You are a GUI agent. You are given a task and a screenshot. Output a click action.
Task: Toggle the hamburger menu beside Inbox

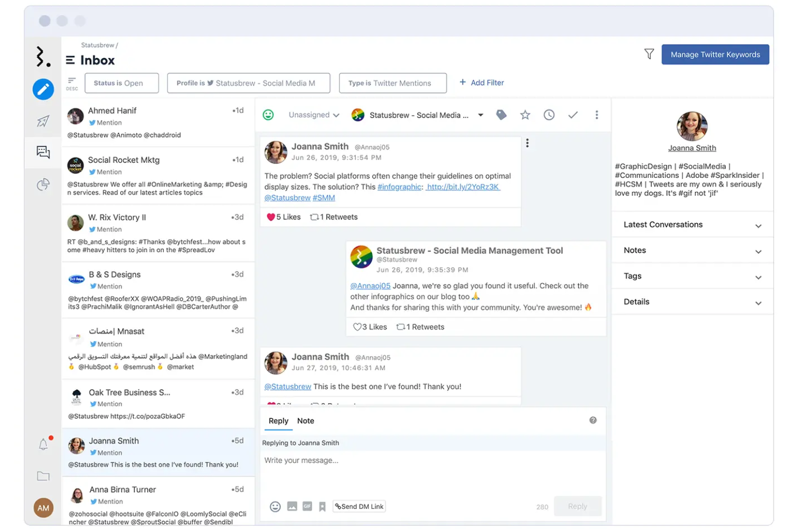click(70, 60)
